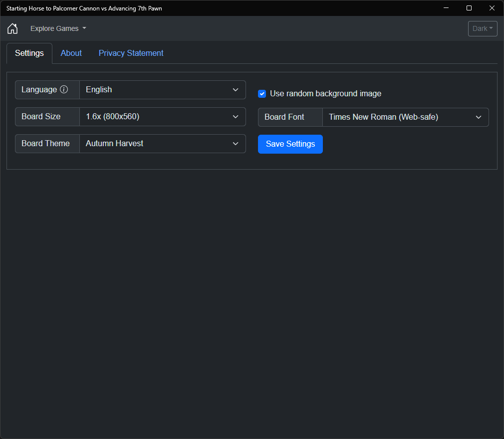This screenshot has width=504, height=439.
Task: Click the Use random background image text
Action: pyautogui.click(x=326, y=93)
